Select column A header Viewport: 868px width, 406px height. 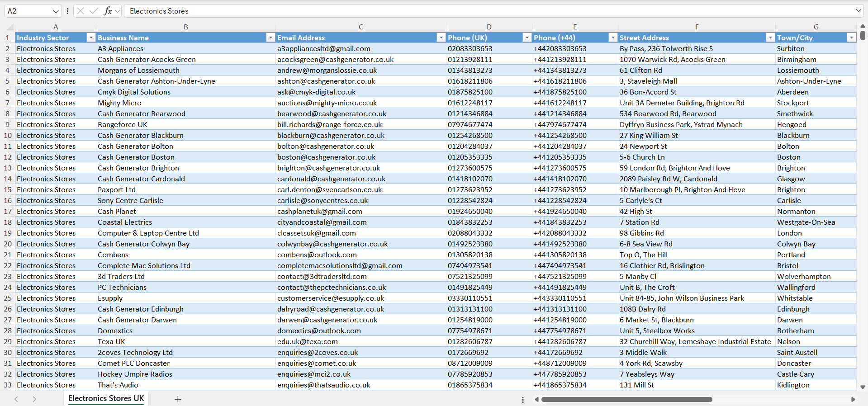[56, 27]
